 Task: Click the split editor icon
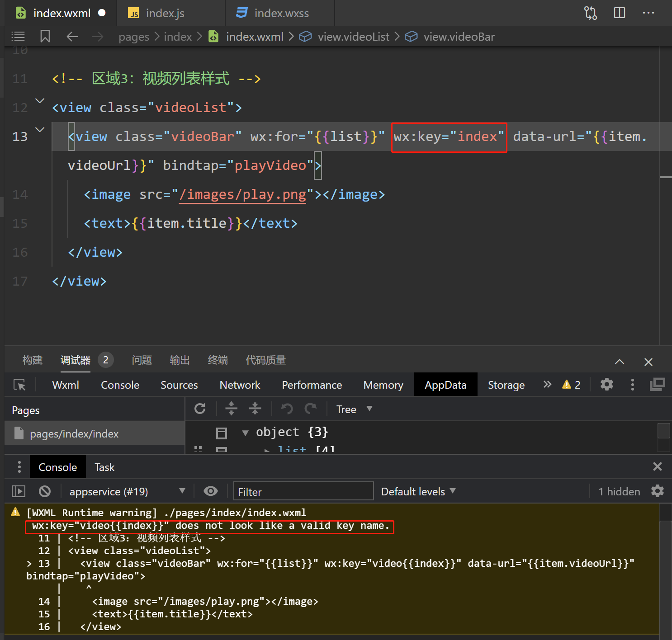(x=619, y=13)
